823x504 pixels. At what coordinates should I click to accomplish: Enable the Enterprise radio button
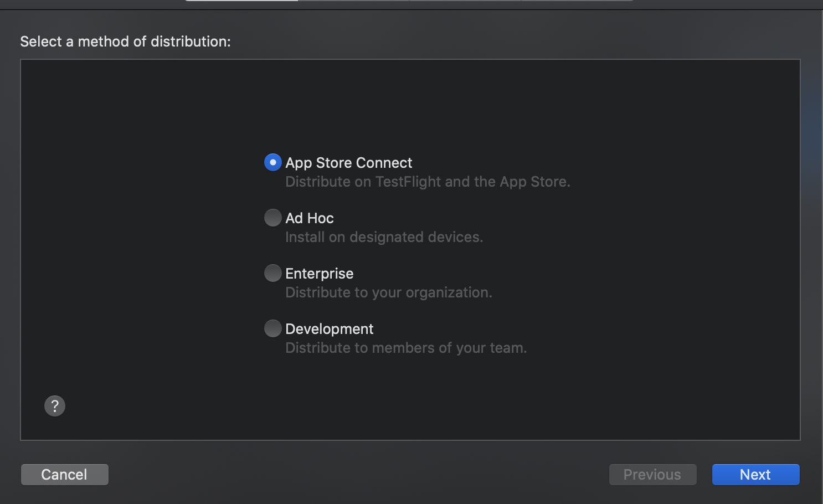click(272, 273)
